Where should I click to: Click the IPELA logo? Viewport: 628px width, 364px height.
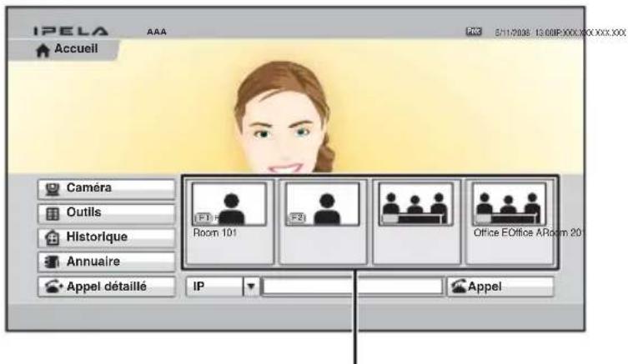click(x=71, y=31)
